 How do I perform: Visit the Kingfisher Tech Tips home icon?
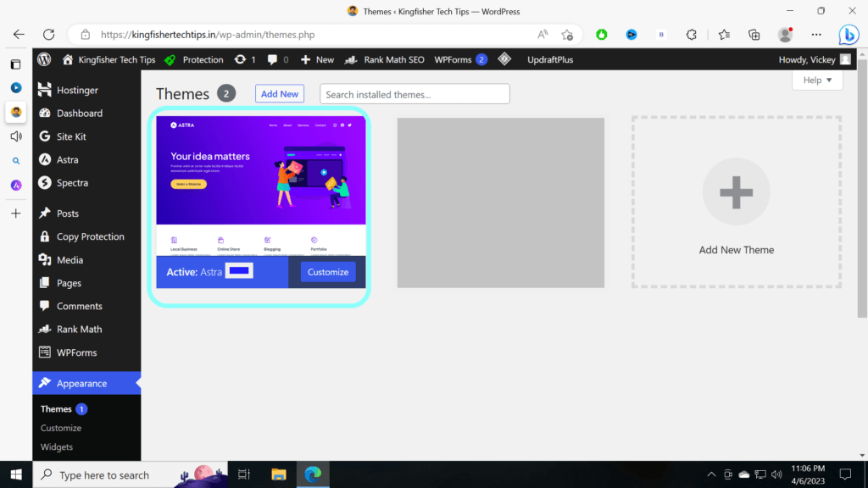pyautogui.click(x=68, y=59)
